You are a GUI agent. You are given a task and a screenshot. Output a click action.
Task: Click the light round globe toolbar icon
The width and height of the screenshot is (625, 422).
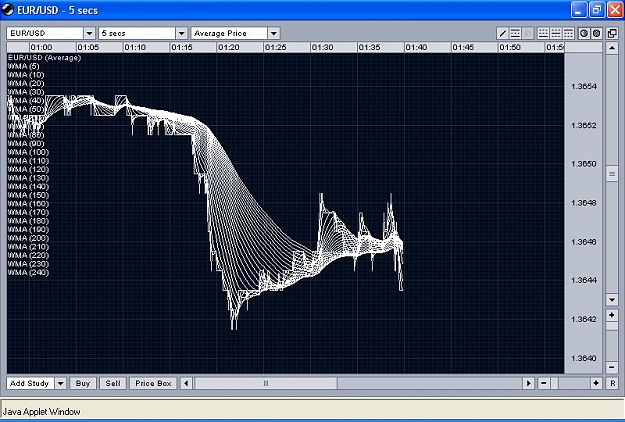pos(584,33)
